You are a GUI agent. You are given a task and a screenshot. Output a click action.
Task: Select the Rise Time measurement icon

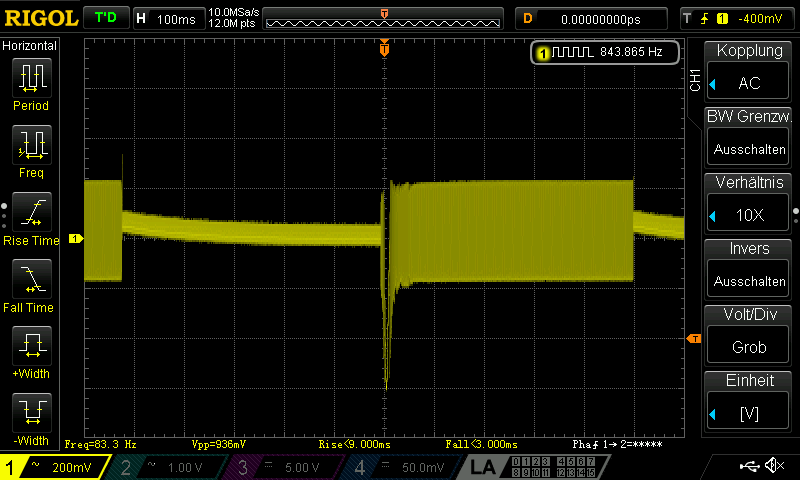(32, 212)
